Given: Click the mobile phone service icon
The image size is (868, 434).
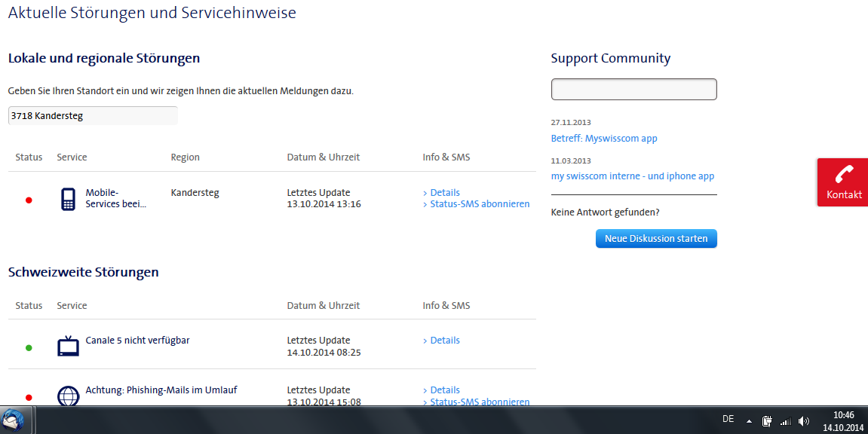Looking at the screenshot, I should (x=68, y=199).
